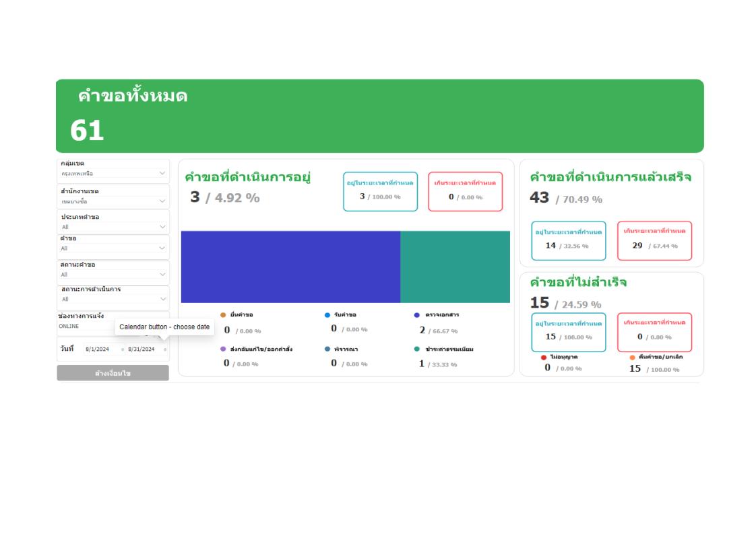Open the สำนักงานเขต dropdown list
The image size is (756, 534).
[x=162, y=201]
